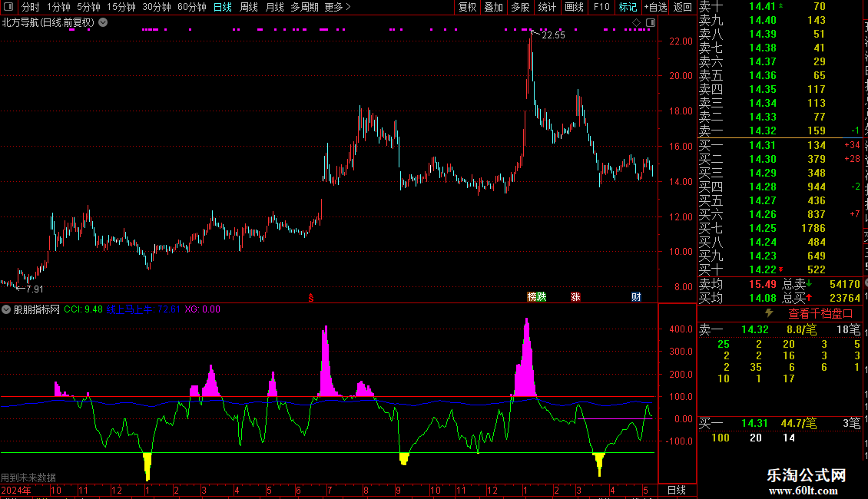868x499 pixels.
Task: Open F10 company information
Action: pos(601,7)
